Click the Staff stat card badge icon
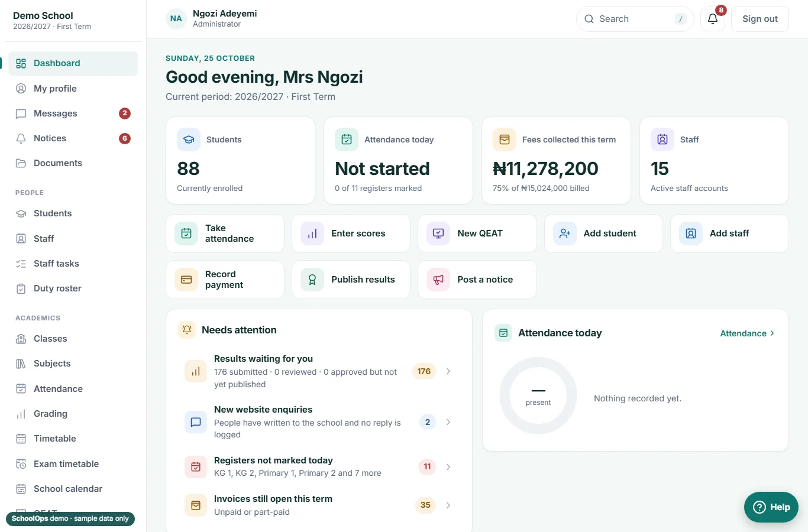Screen dimensions: 808x532 coord(662,140)
